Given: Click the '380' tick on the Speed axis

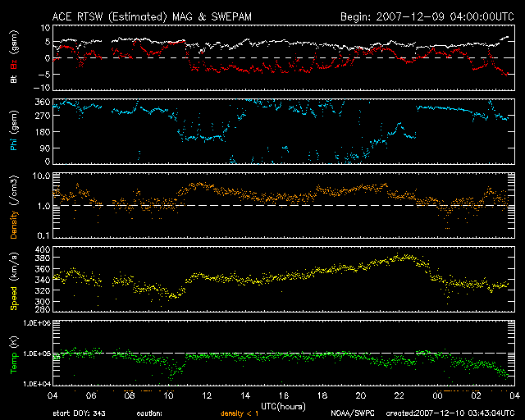Looking at the screenshot, I should [43, 258].
